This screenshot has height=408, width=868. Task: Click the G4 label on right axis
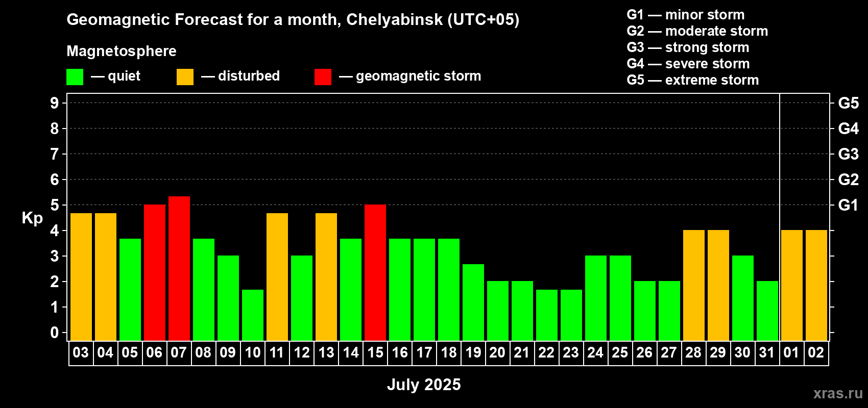[x=848, y=129]
